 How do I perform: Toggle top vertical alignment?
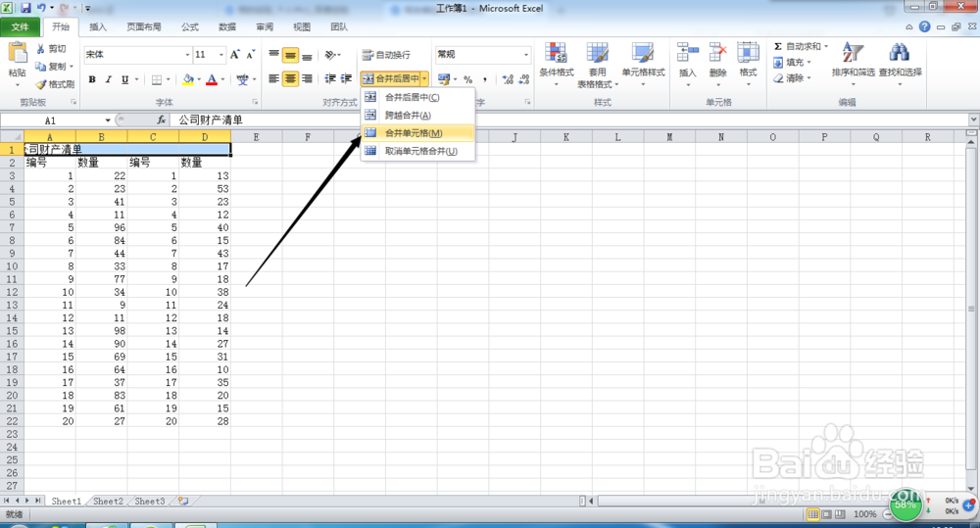(273, 55)
